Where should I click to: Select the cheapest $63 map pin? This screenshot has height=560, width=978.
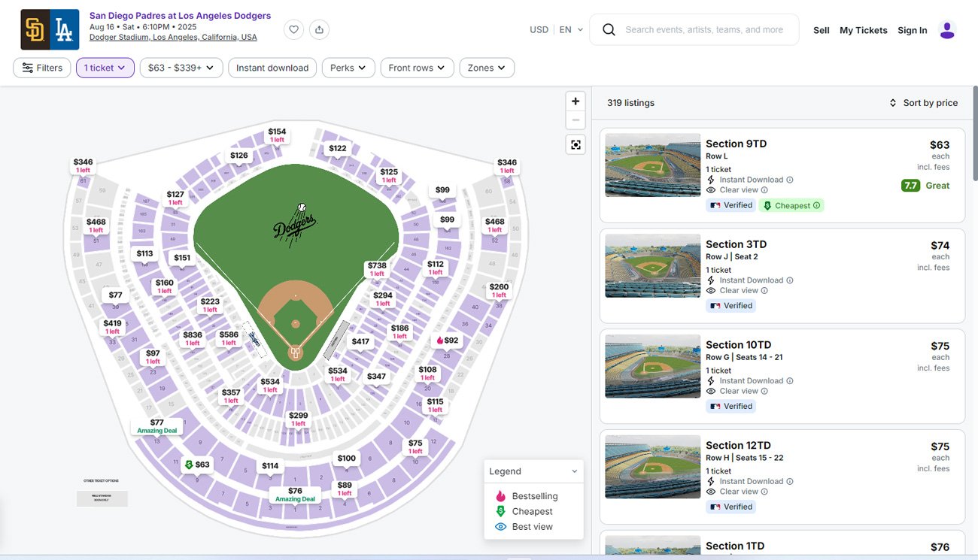tap(197, 465)
